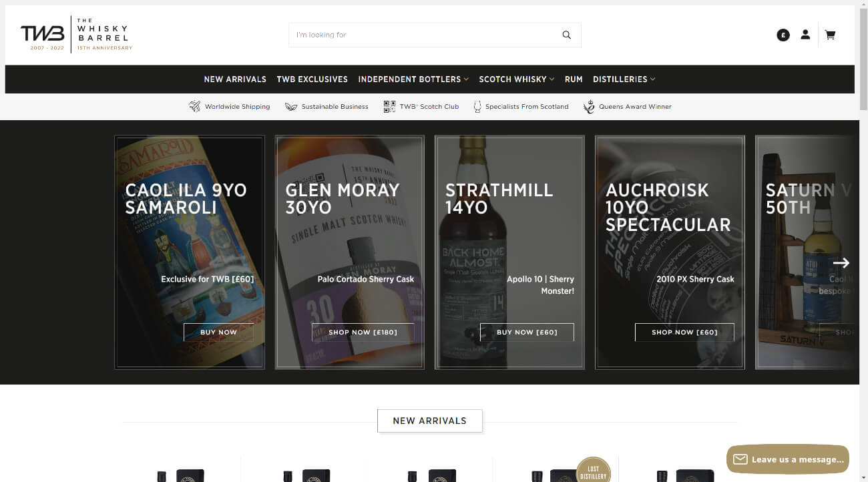This screenshot has width=868, height=482.
Task: Open the Saturn V 50th card
Action: tap(805, 252)
